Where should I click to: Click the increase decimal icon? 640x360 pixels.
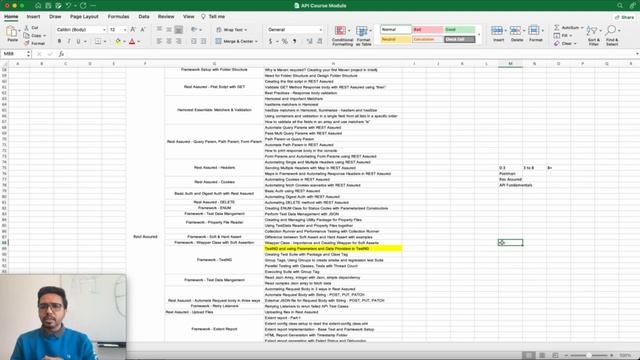tap(309, 41)
